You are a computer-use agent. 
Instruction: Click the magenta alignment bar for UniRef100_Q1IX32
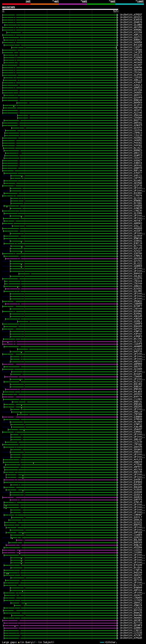[x=60, y=342]
